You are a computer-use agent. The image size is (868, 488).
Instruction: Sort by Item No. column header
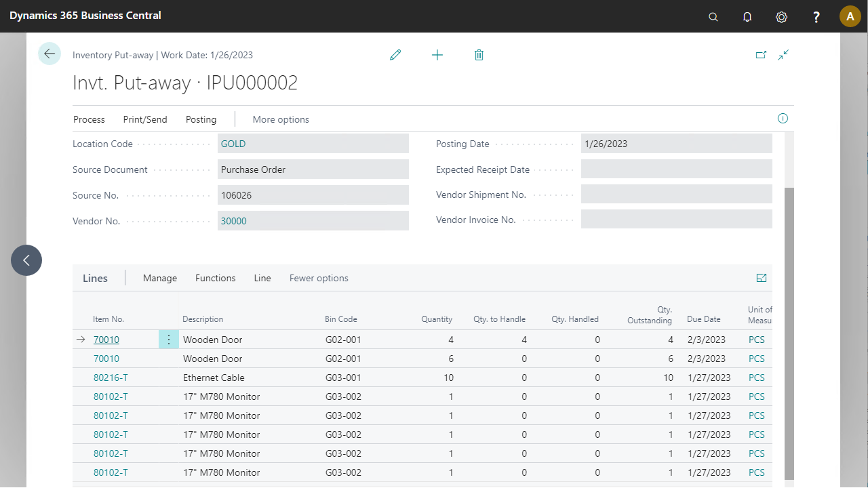108,319
